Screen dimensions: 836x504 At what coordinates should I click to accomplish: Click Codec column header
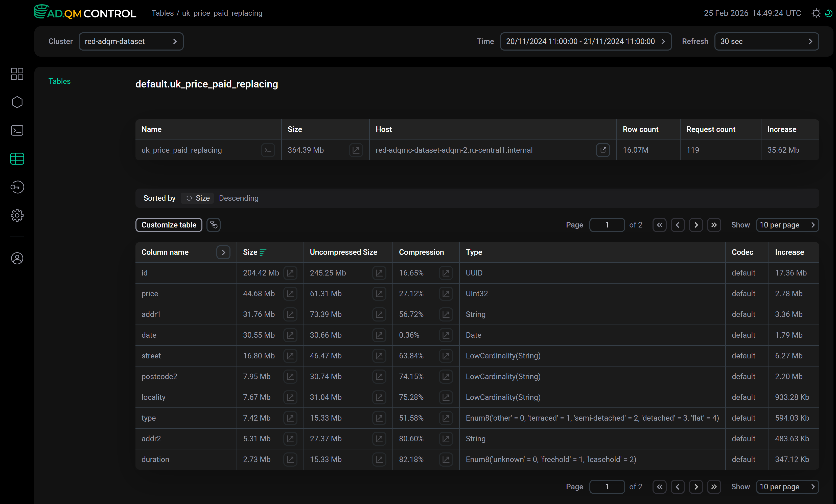point(742,252)
